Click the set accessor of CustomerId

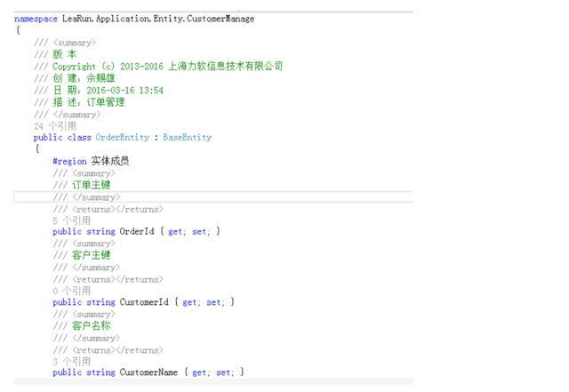213,302
